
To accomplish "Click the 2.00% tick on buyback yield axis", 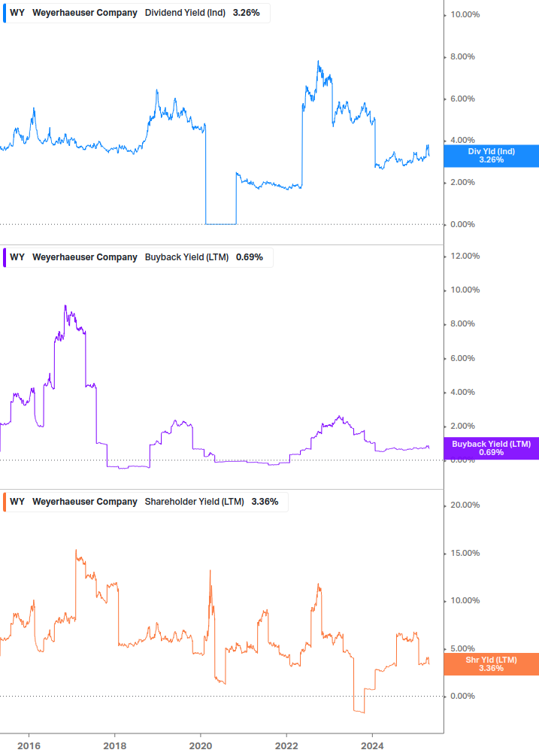I will click(x=462, y=427).
